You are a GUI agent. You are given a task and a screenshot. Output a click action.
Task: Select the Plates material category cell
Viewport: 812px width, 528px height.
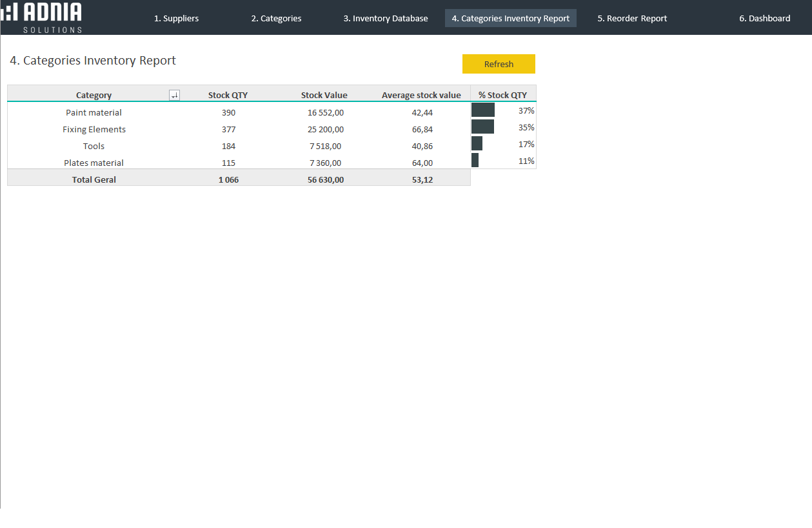[x=94, y=163]
